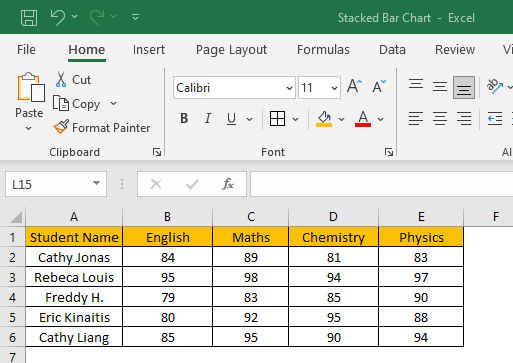
Task: Open the Font settings dialog launcher
Action: 389,152
